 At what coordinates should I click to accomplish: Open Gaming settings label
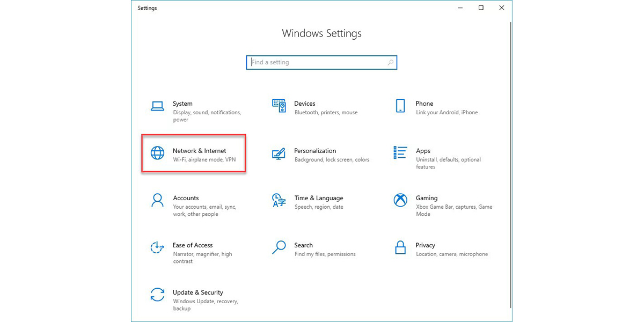427,198
